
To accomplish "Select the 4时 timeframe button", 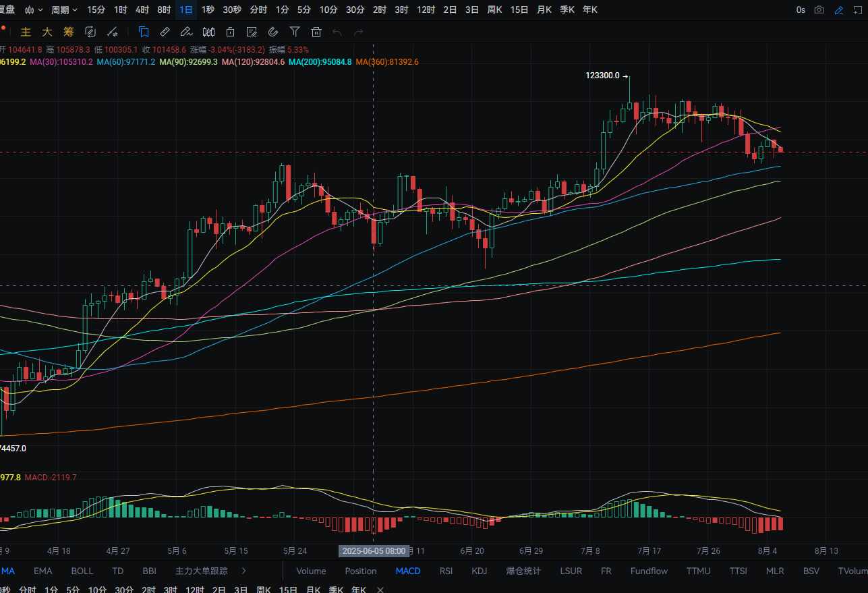I will point(142,10).
